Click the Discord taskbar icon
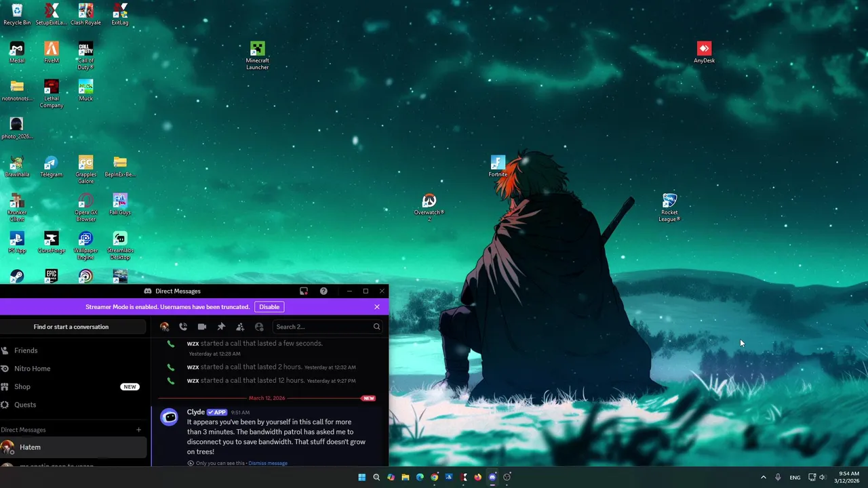868x488 pixels. click(x=492, y=477)
